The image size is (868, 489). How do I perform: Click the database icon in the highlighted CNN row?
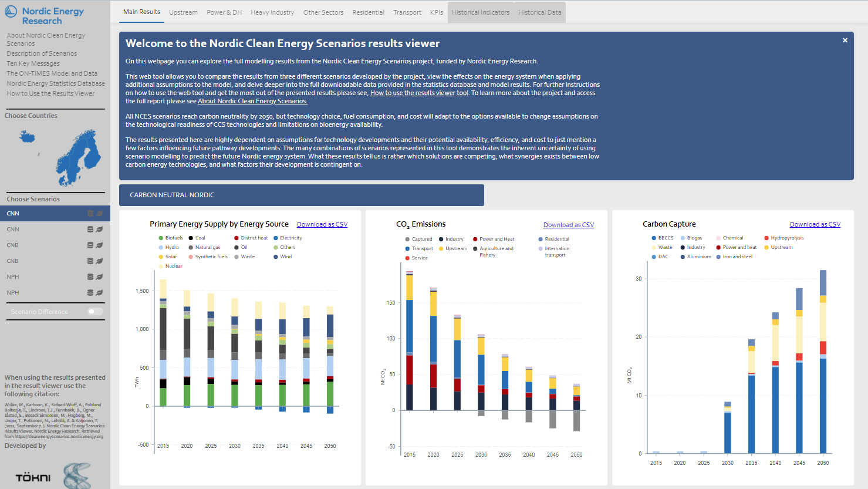pos(90,214)
